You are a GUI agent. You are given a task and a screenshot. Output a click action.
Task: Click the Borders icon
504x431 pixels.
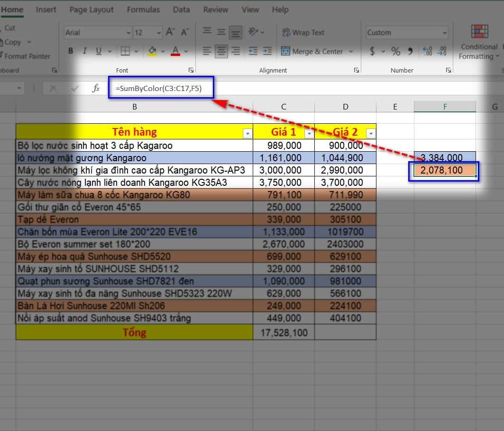[125, 51]
